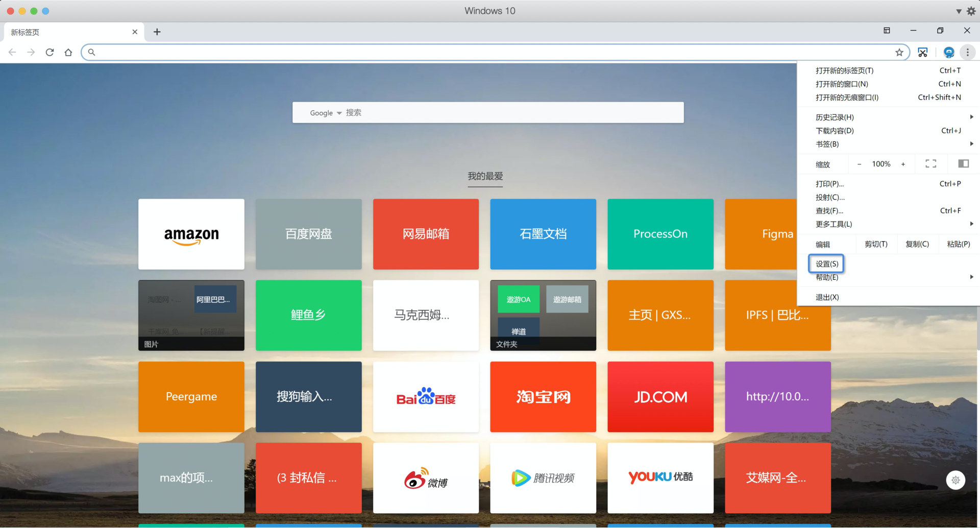This screenshot has height=528, width=980.
Task: Open the 马克西姆... tile
Action: click(x=426, y=315)
